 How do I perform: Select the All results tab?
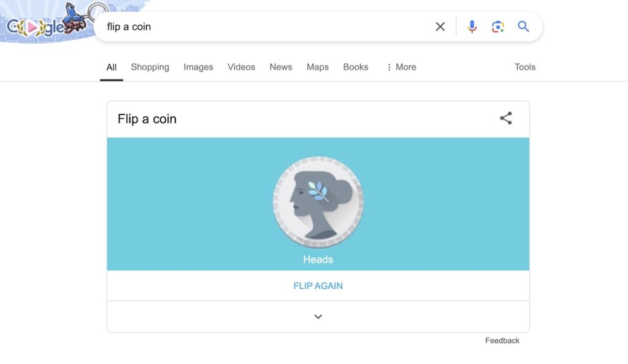click(x=112, y=67)
